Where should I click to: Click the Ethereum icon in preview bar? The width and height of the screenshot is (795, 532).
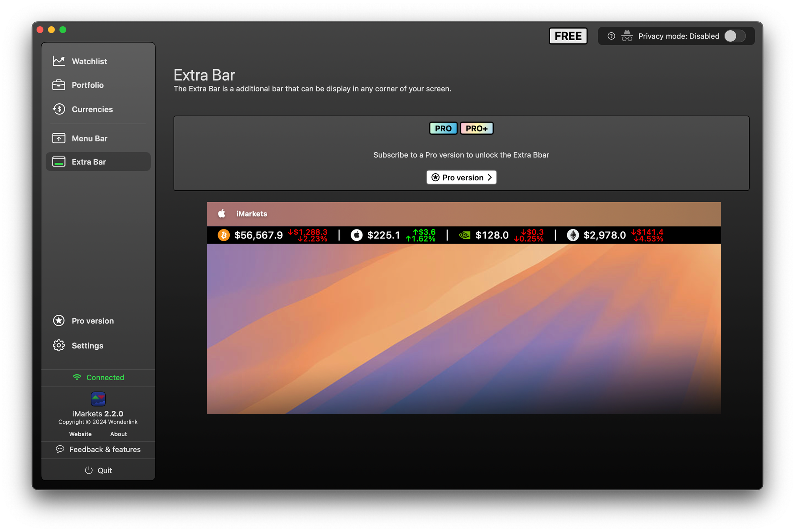tap(572, 235)
